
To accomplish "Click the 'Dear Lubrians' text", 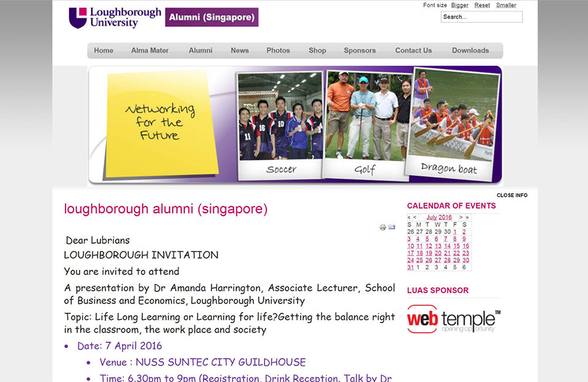I will 97,240.
